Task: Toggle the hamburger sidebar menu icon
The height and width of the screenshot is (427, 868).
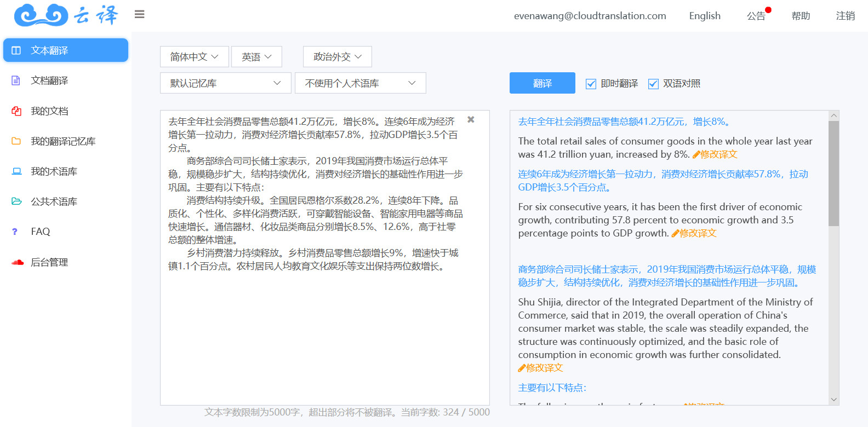Action: [140, 14]
